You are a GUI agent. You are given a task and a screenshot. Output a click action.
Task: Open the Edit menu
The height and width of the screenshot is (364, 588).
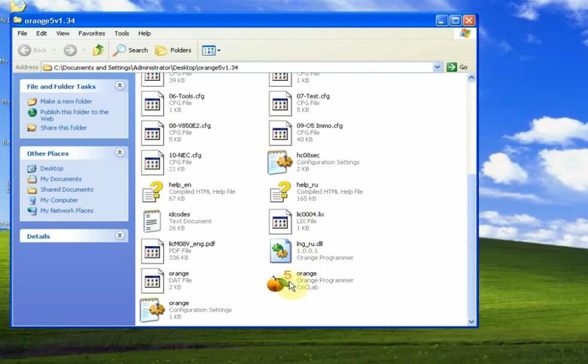coord(42,34)
